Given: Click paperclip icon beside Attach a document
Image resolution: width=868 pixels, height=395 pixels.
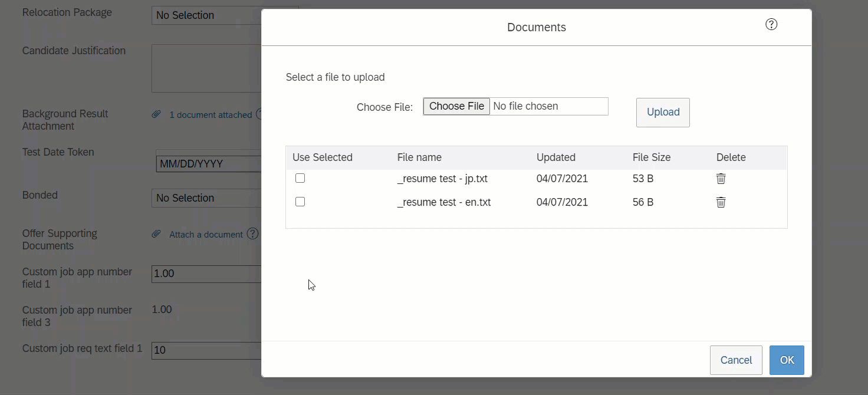Looking at the screenshot, I should point(156,234).
